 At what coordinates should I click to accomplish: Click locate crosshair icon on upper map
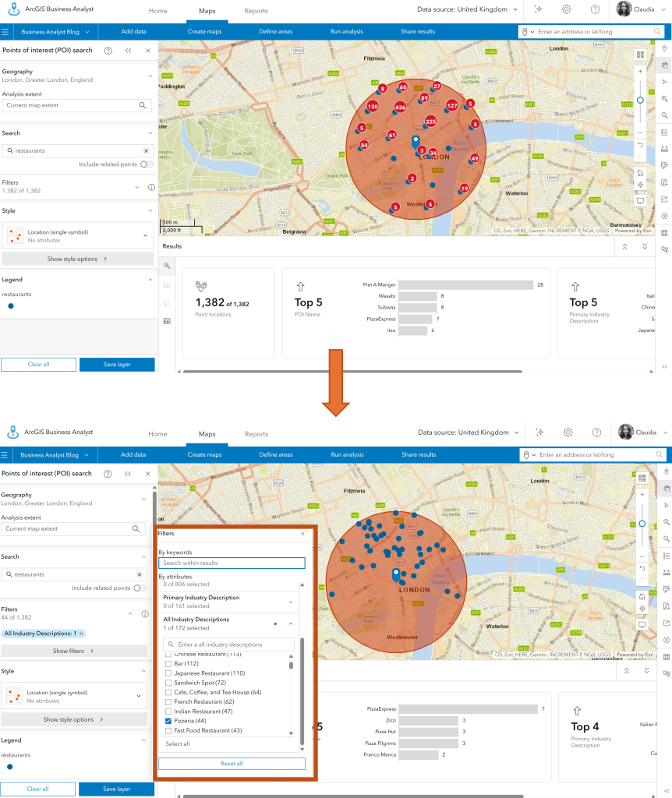(x=641, y=185)
